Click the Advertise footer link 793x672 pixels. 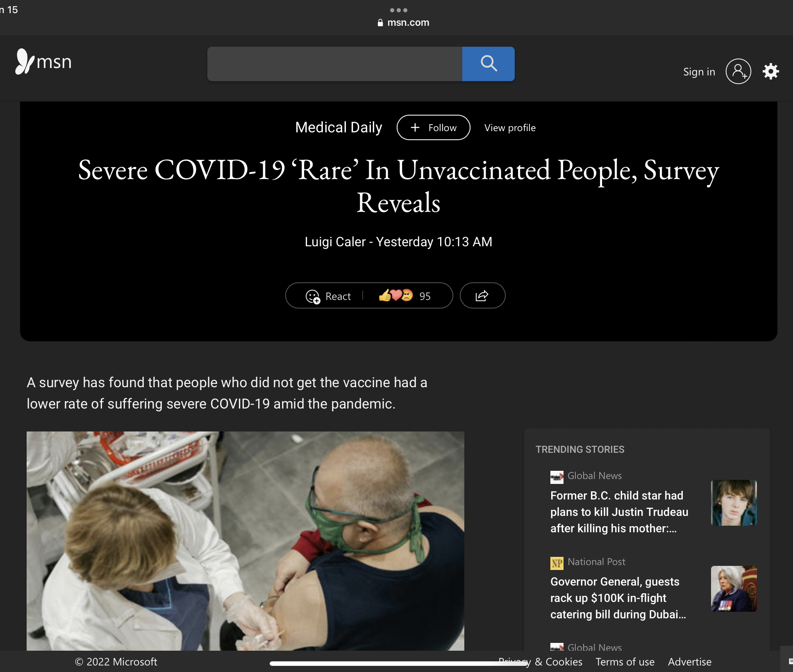point(689,662)
